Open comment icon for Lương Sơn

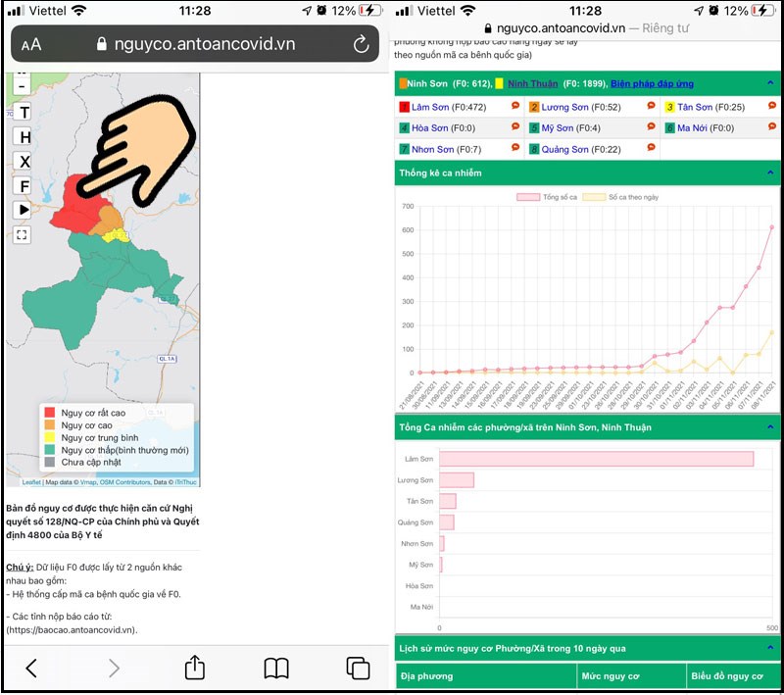click(x=651, y=106)
